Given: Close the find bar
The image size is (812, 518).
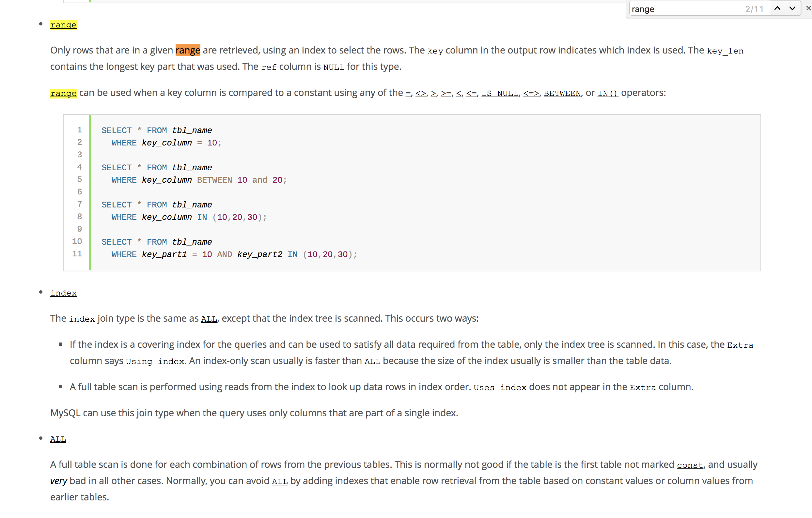Looking at the screenshot, I should [808, 8].
